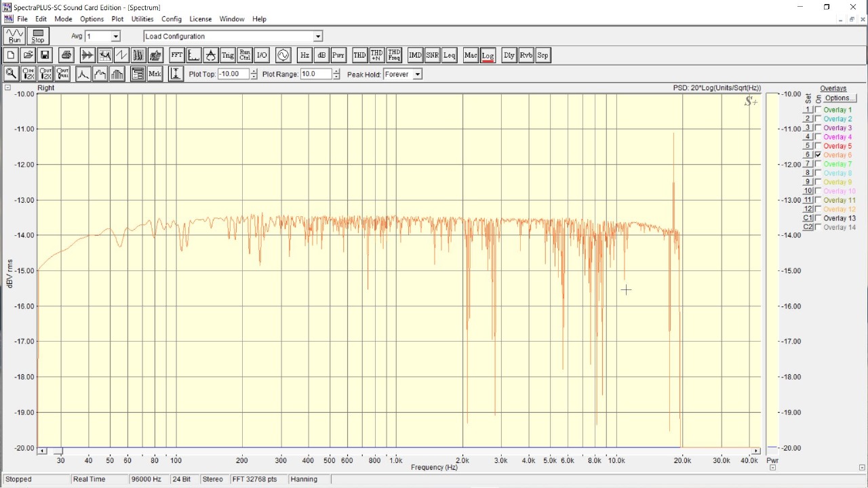Turn on the Overlay 13 checkbox
The image size is (868, 488).
click(818, 218)
